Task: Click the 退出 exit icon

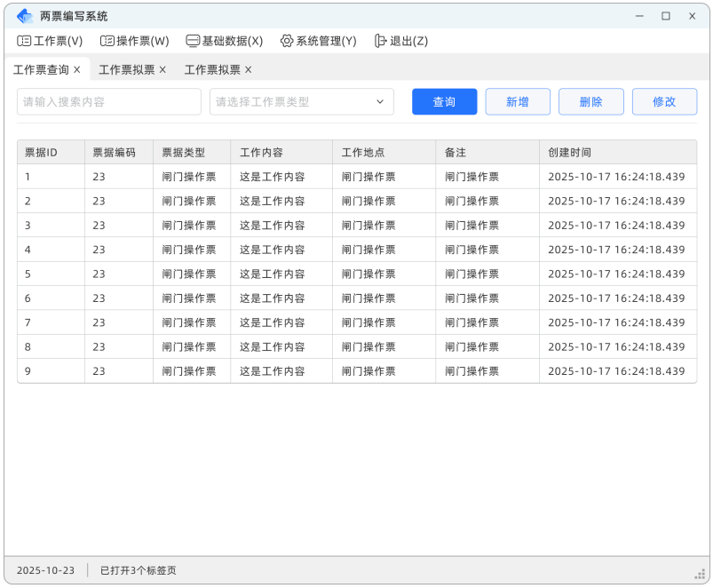Action: [380, 41]
